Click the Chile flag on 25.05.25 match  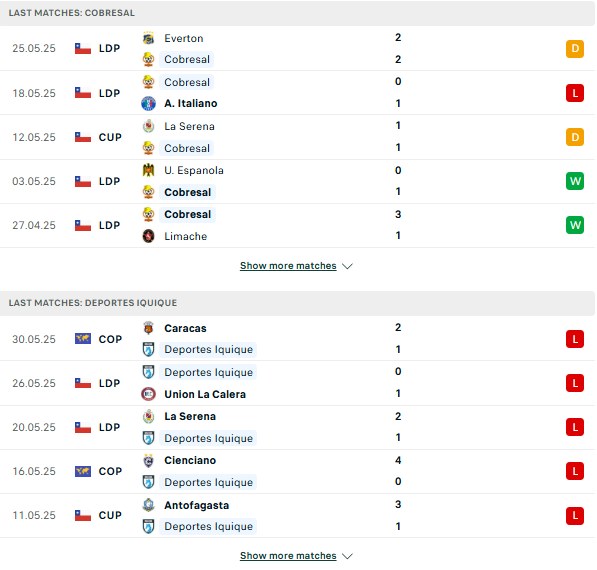(x=83, y=49)
